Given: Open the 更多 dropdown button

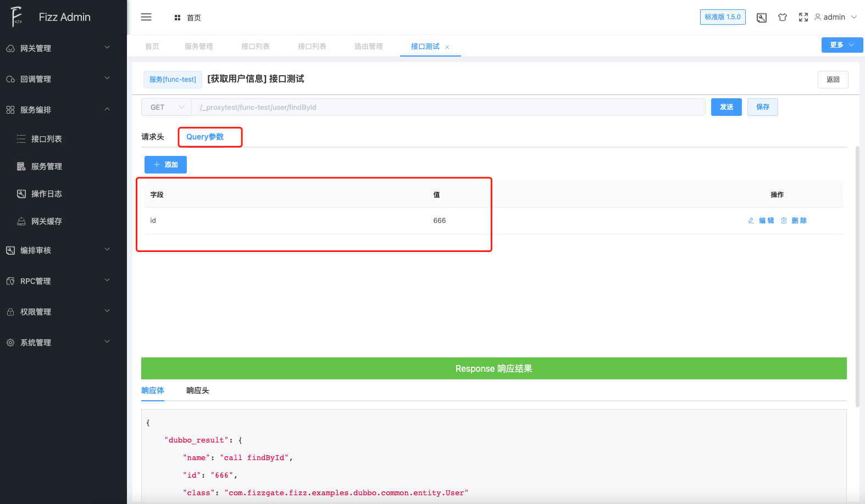Looking at the screenshot, I should tap(842, 45).
